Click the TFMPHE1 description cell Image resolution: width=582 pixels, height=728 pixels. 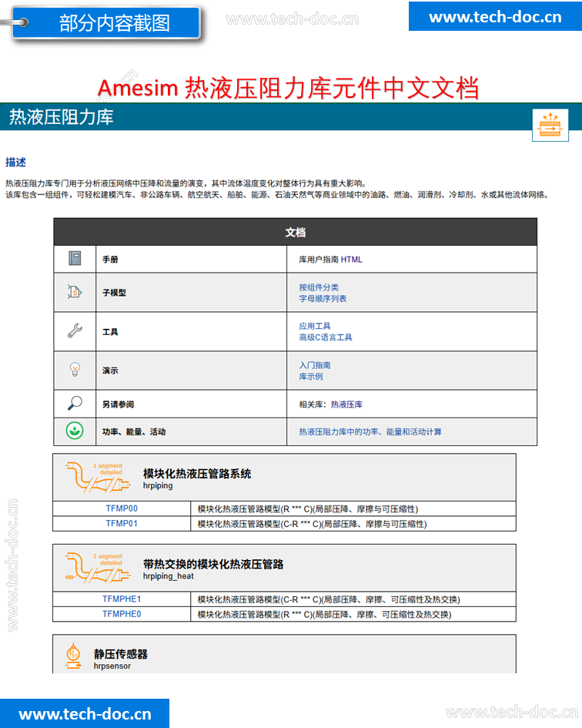pos(353,599)
